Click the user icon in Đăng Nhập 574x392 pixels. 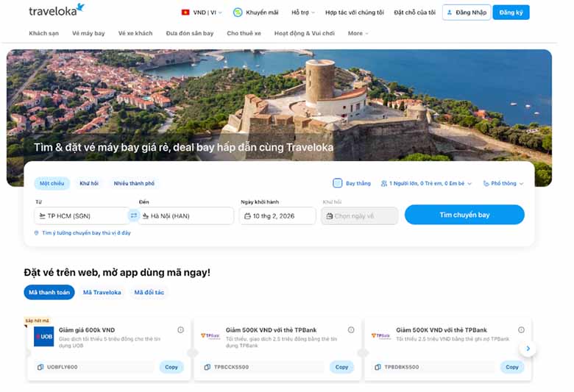tap(450, 13)
